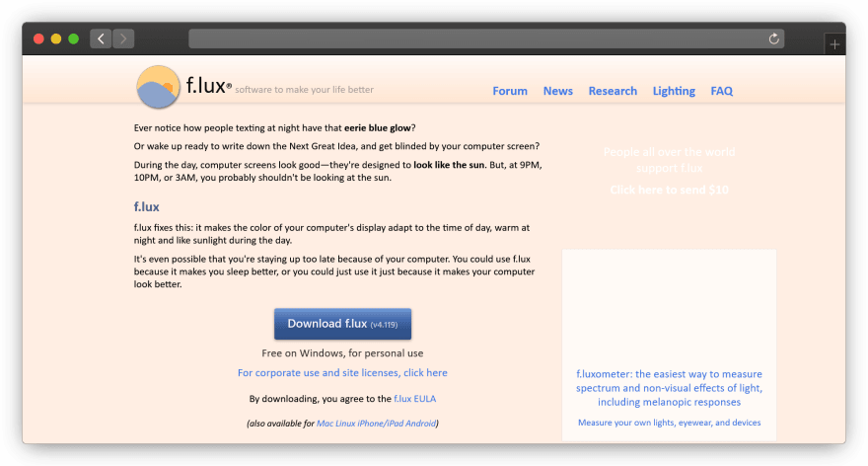Open the Lighting page
Screen dimensions: 868x466
(x=674, y=91)
